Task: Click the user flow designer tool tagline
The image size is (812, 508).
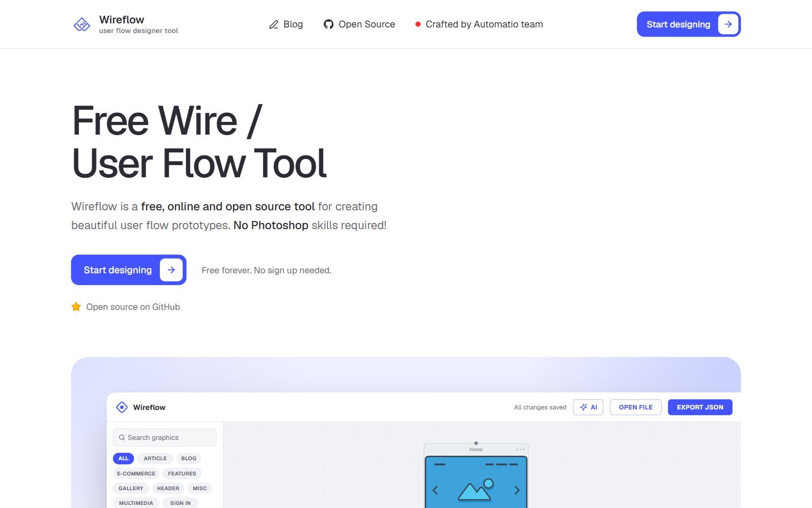Action: pyautogui.click(x=139, y=30)
